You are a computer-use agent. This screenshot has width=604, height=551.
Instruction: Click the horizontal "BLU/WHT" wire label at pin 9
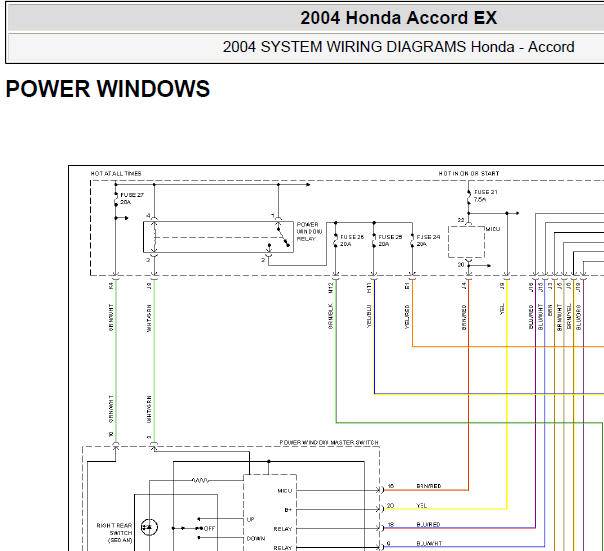coord(429,544)
